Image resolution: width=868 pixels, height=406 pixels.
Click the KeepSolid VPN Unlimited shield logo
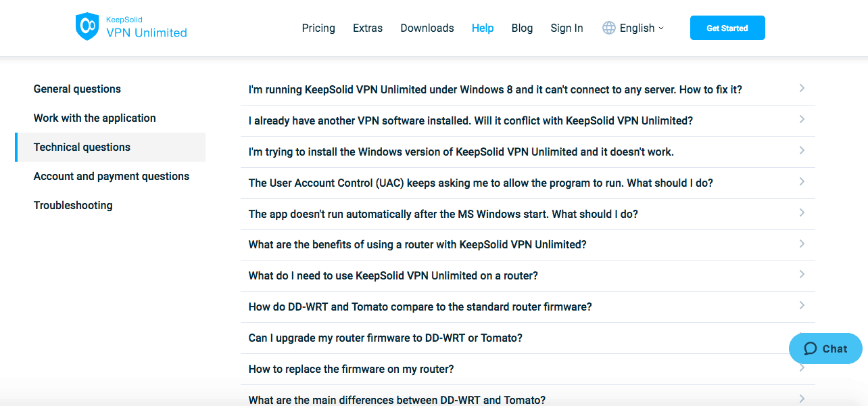tap(87, 26)
